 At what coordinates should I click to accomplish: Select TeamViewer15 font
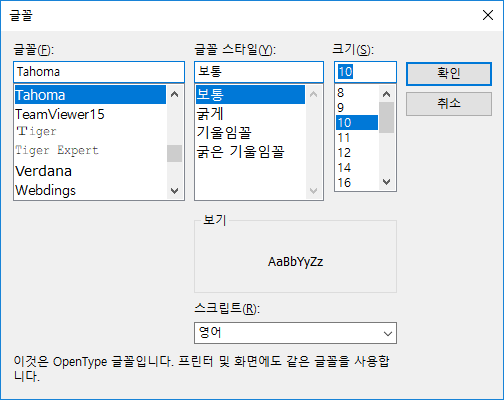pos(90,114)
